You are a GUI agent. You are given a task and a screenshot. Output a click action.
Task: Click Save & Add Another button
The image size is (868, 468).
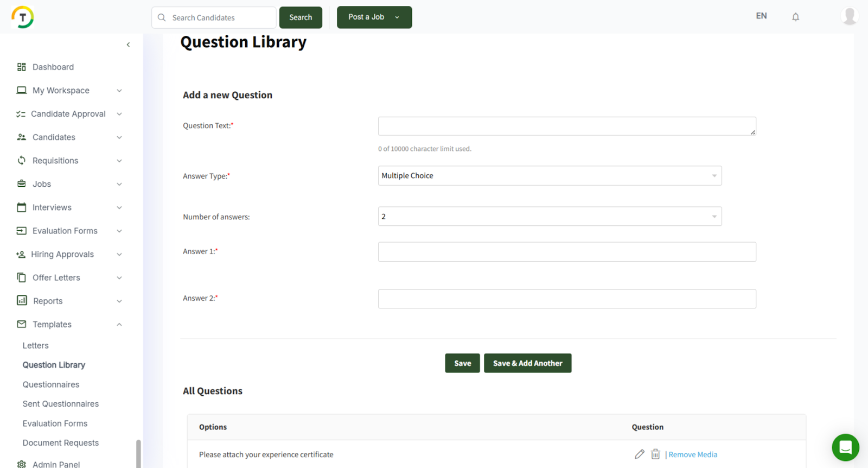coord(527,363)
